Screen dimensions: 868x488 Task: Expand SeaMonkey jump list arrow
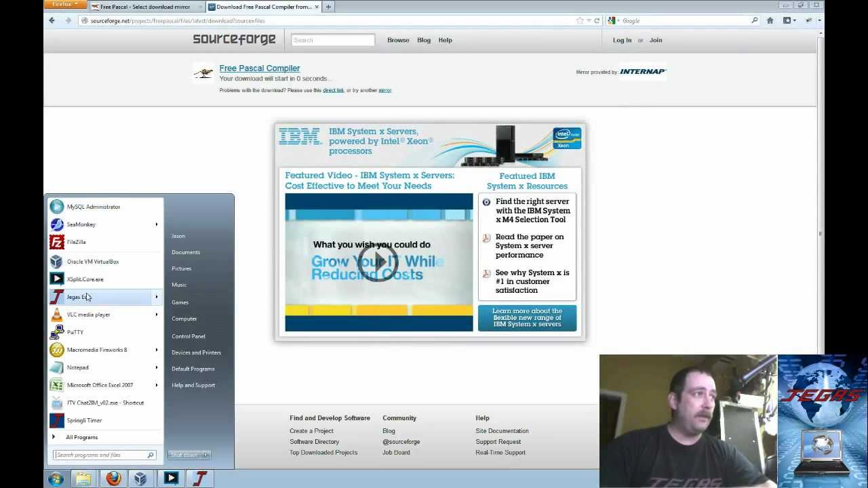click(x=156, y=224)
